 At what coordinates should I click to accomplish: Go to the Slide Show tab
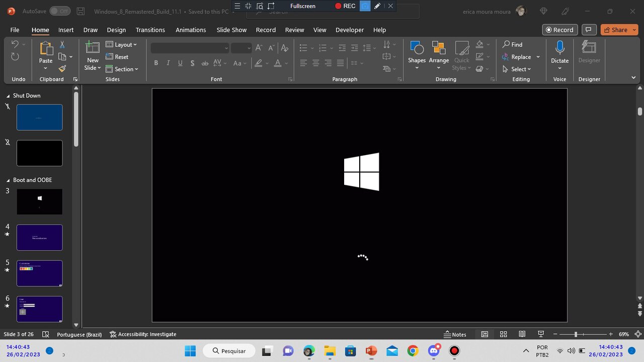coord(231,30)
